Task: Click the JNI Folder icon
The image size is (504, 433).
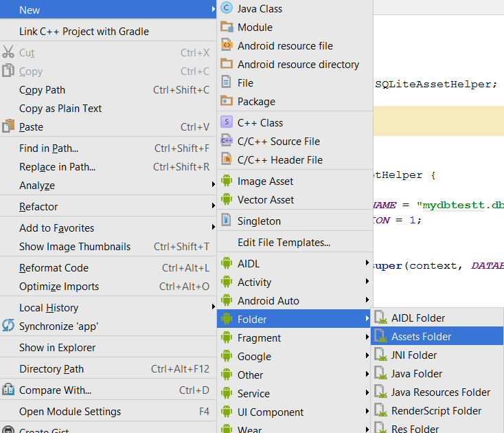Action: 381,355
